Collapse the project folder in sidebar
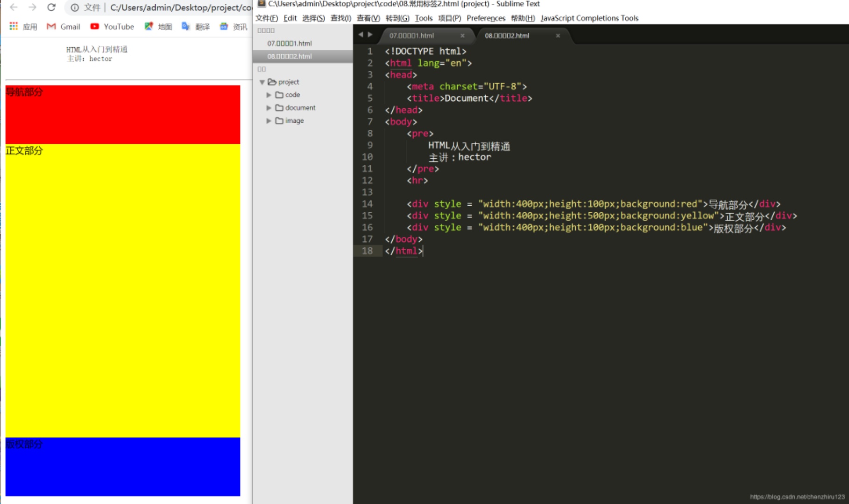This screenshot has width=849, height=504. tap(262, 82)
